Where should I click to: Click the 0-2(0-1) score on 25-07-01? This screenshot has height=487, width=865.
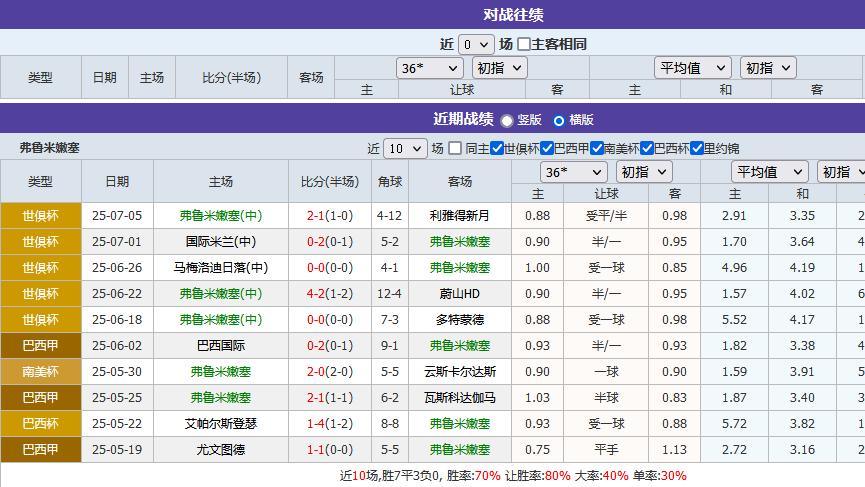[x=330, y=242]
